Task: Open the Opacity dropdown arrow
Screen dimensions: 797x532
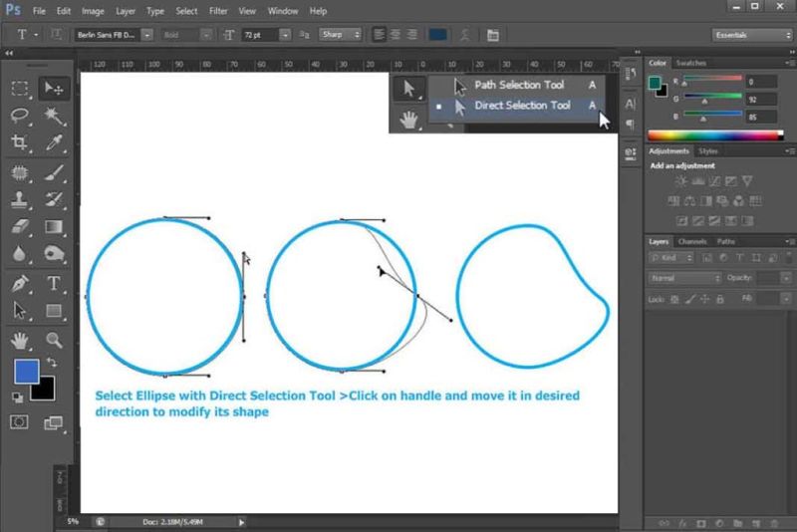Action: tap(786, 278)
